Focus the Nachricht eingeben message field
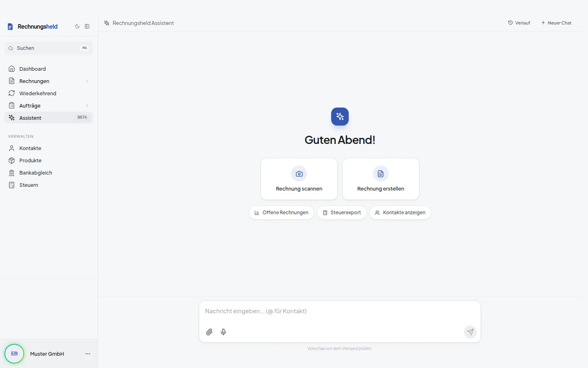588x368 pixels. 340,311
